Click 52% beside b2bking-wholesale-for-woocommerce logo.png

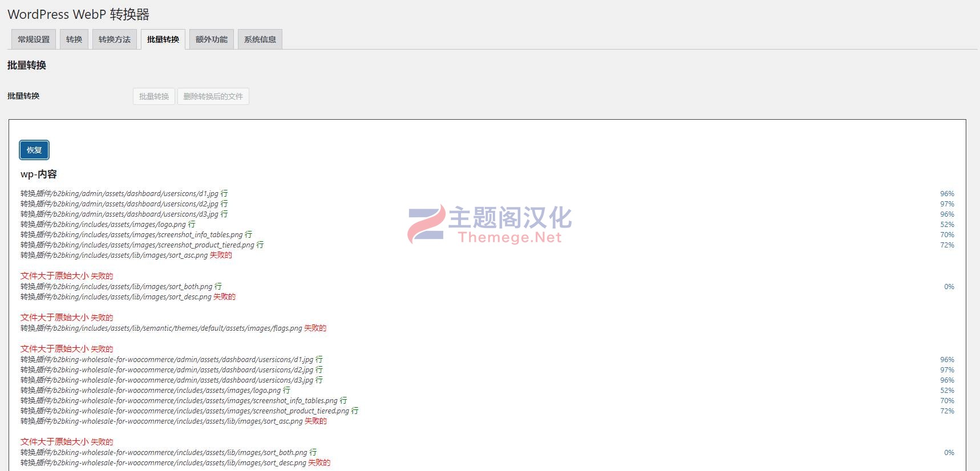(947, 391)
